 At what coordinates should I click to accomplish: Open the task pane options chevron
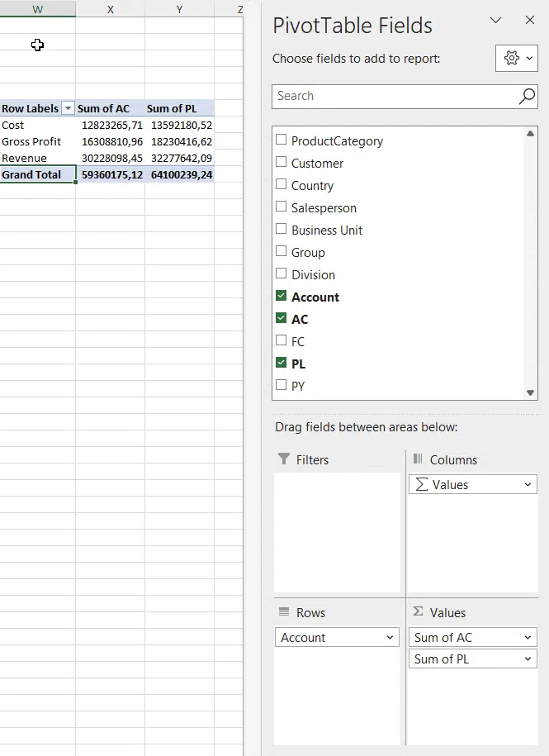pyautogui.click(x=495, y=21)
